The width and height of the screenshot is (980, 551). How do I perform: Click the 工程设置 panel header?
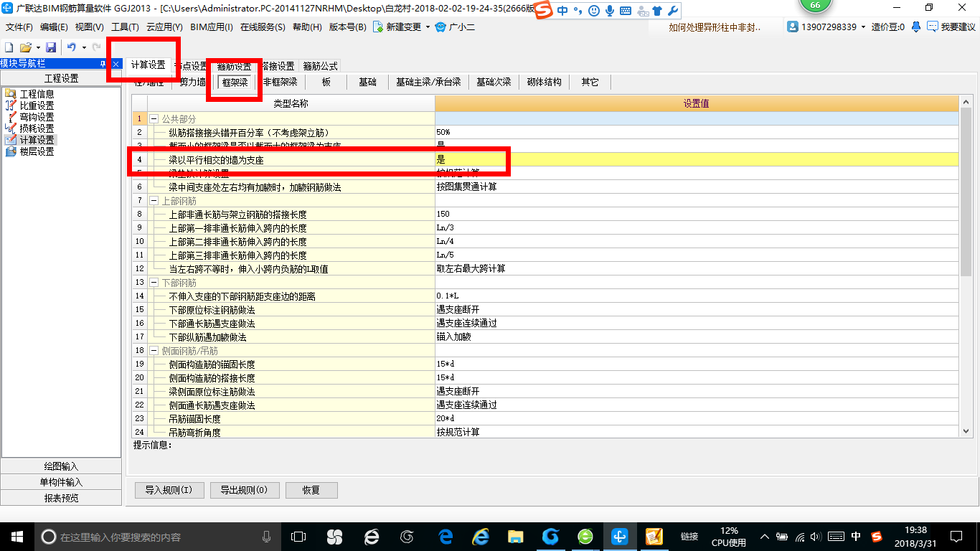(x=61, y=78)
